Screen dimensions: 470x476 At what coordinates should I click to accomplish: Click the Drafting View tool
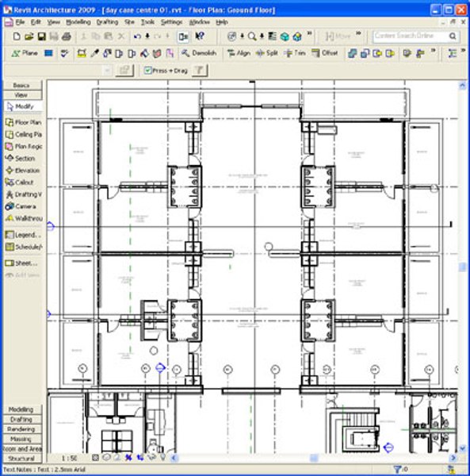click(x=24, y=194)
